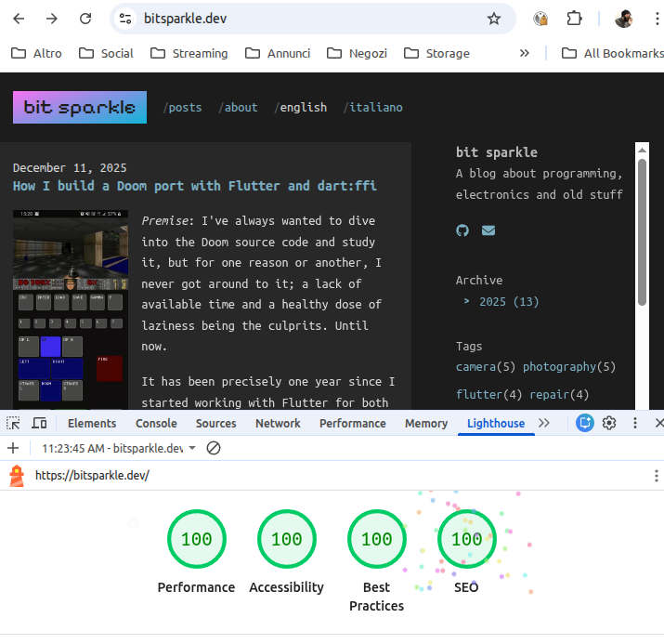Switch to the Console tab
This screenshot has height=644, width=664.
pos(156,423)
